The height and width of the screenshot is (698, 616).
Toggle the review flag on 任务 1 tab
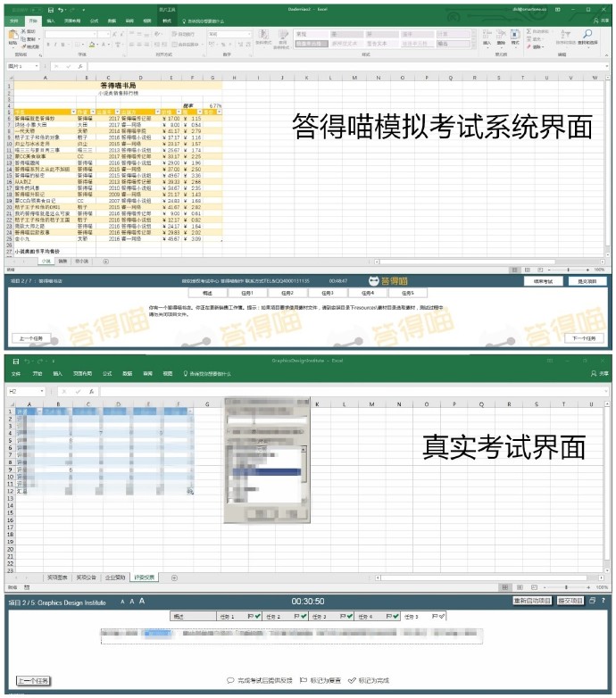pos(251,616)
